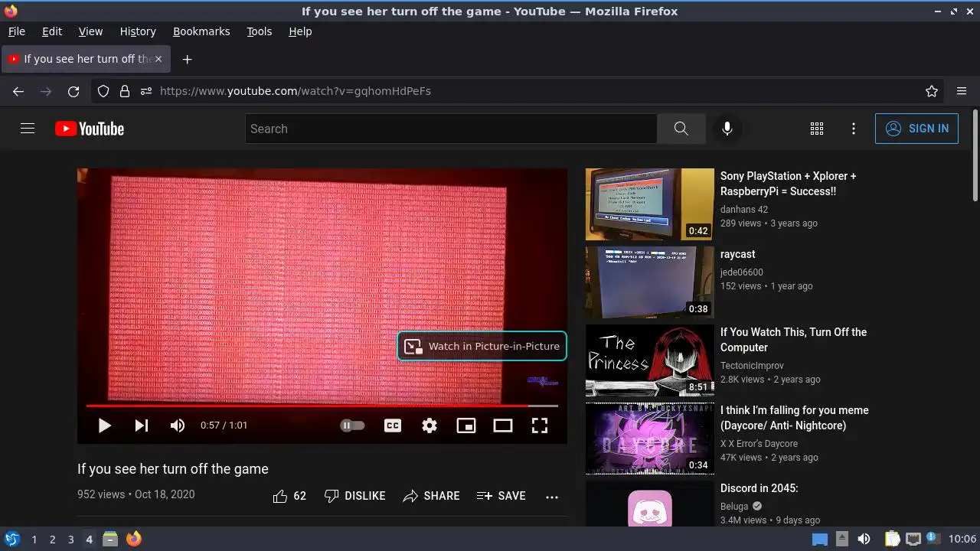Viewport: 980px width, 551px height.
Task: Like the video with 62 likes
Action: click(x=289, y=496)
